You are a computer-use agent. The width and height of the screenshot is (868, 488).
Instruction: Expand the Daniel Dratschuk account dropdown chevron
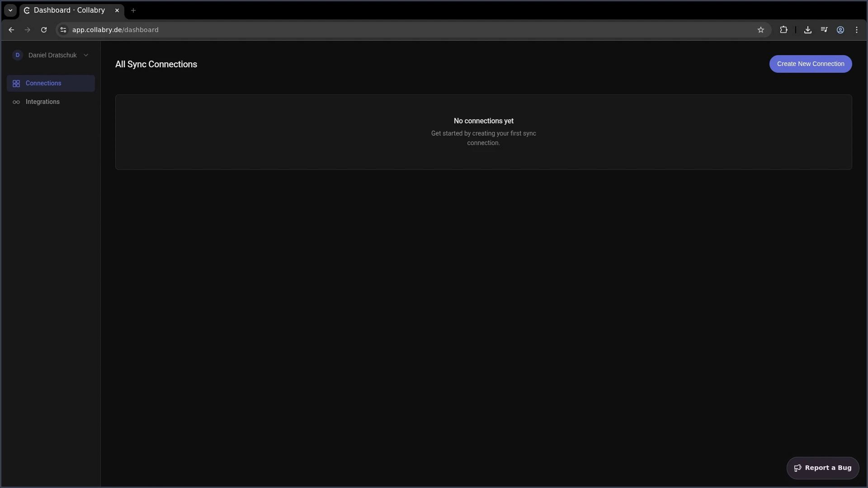click(86, 55)
